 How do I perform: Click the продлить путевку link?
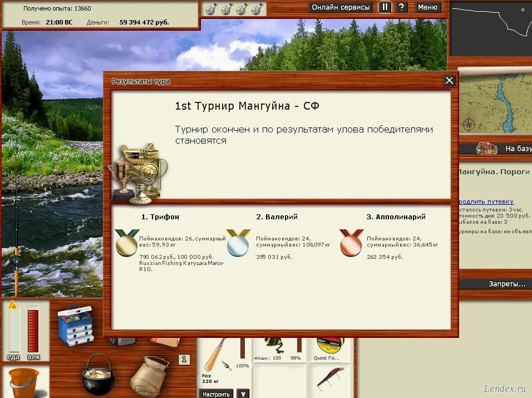click(486, 202)
